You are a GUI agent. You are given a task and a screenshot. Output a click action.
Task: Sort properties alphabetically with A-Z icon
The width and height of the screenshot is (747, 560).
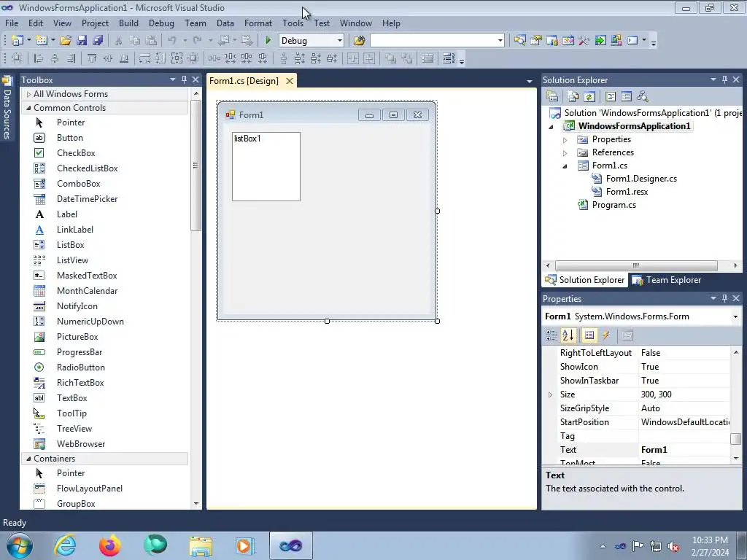click(x=568, y=335)
